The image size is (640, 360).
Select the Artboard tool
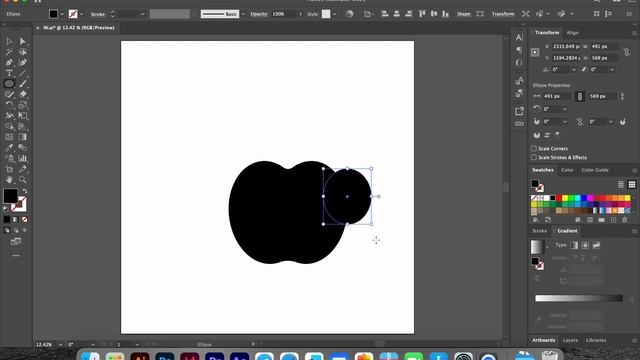point(9,169)
